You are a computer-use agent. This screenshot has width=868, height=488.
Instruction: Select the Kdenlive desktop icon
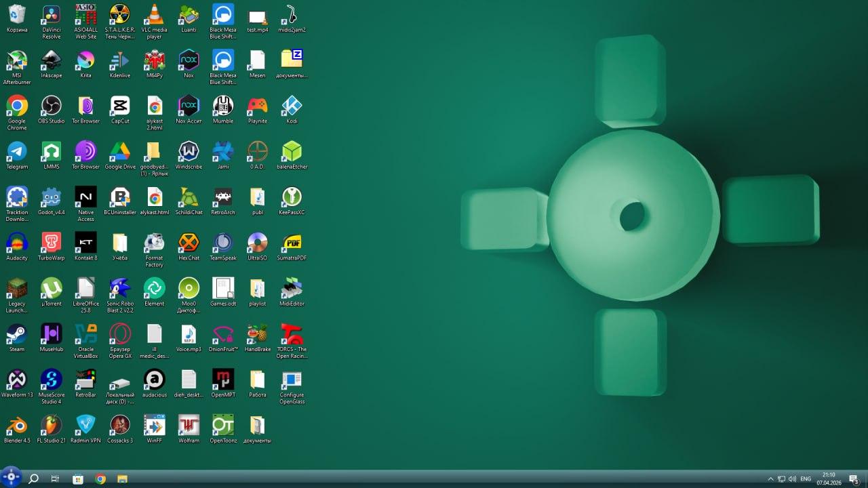click(119, 64)
